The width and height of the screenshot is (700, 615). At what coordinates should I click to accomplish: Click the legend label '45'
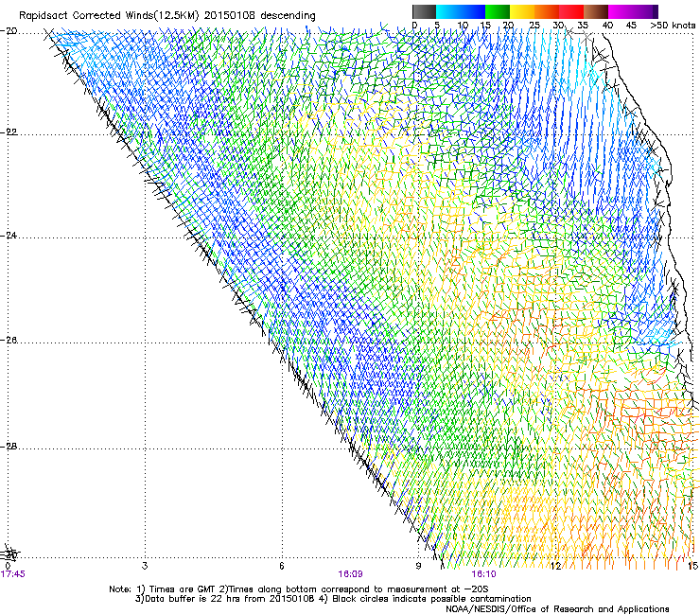tap(631, 26)
